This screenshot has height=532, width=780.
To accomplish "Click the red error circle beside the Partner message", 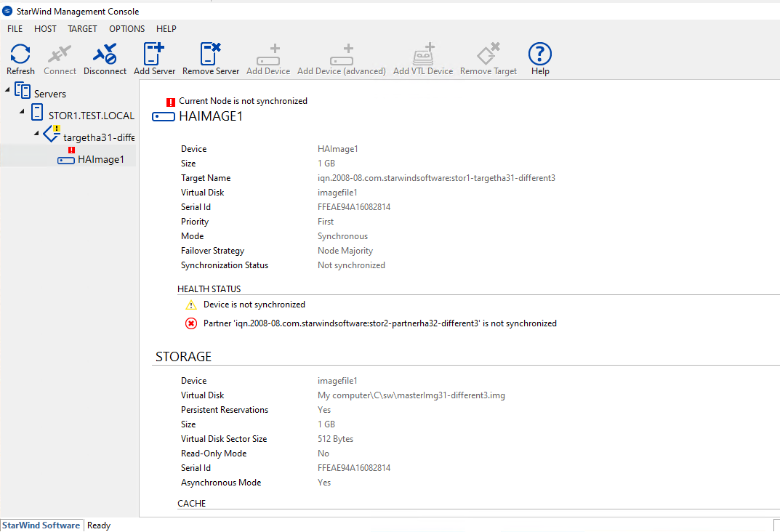I will click(x=191, y=323).
